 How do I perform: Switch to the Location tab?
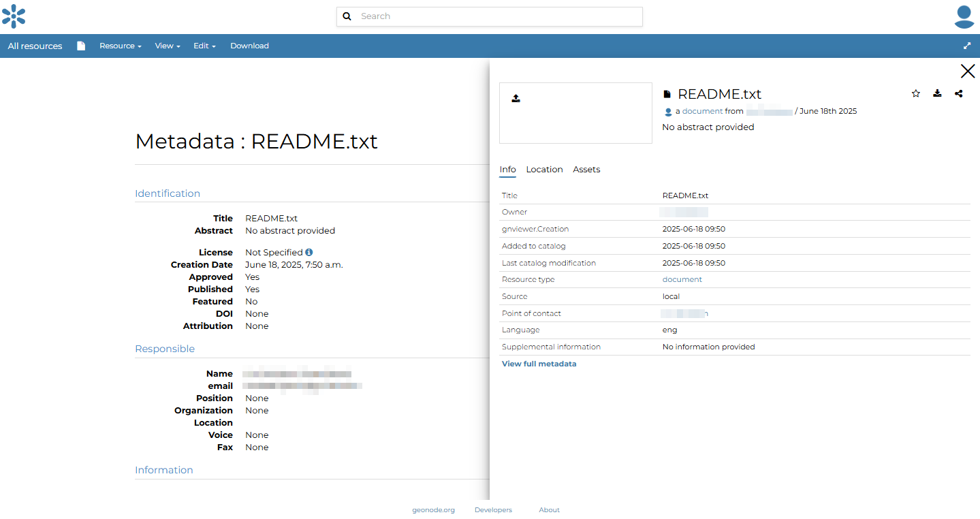[544, 170]
